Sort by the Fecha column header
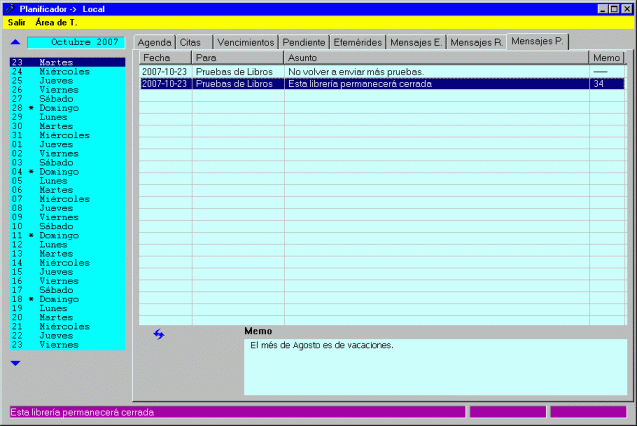Viewport: 637px width, 426px height. pos(164,58)
